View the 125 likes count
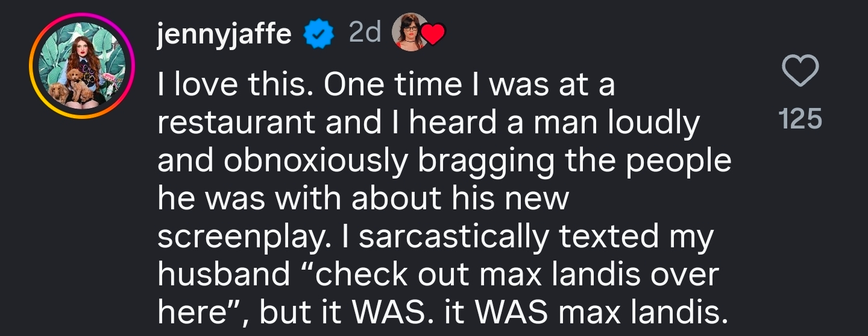This screenshot has height=336, width=868. (x=800, y=119)
